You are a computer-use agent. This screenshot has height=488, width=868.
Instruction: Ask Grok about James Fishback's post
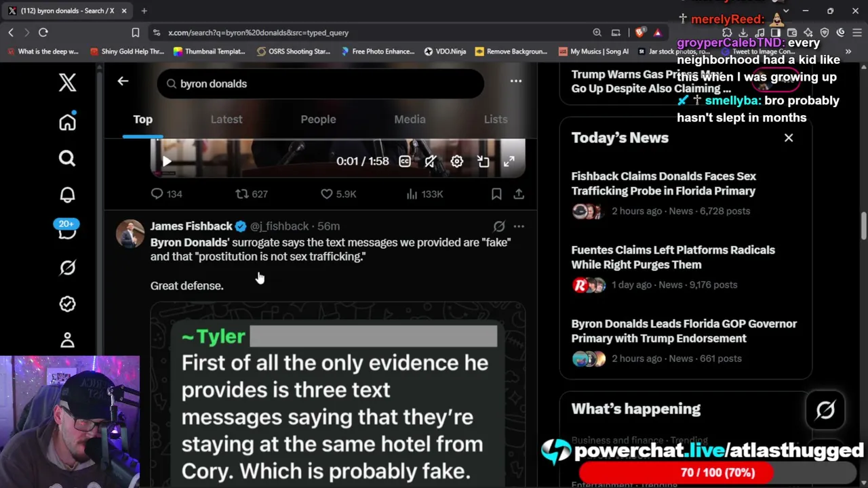coord(499,226)
